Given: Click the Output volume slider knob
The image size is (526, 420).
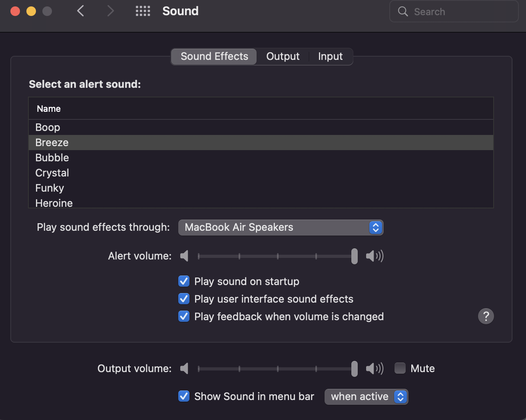Looking at the screenshot, I should pyautogui.click(x=355, y=368).
